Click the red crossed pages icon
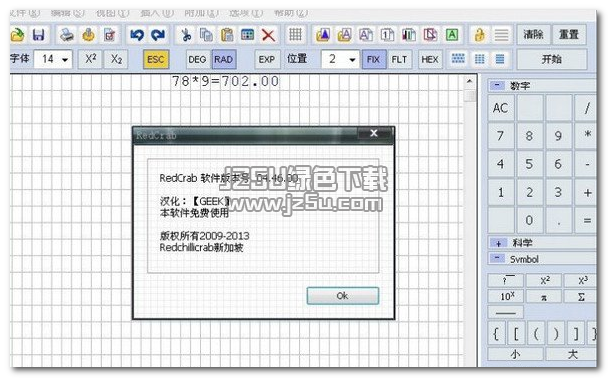 (x=430, y=35)
